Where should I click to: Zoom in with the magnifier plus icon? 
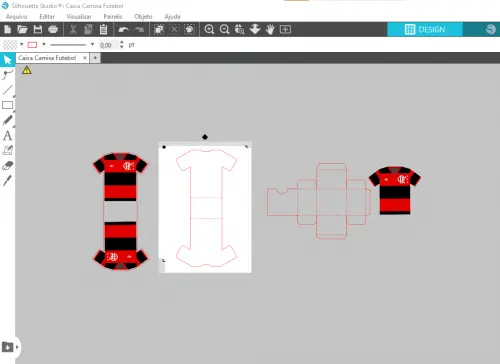pyautogui.click(x=209, y=30)
